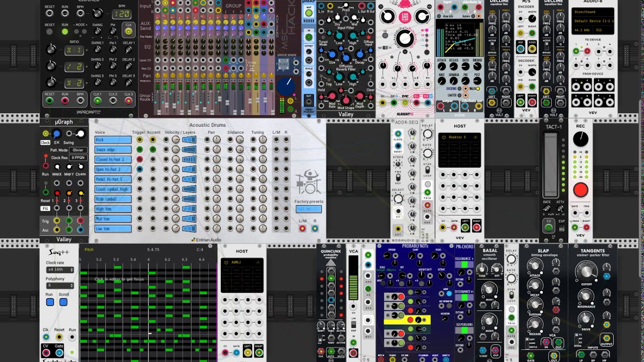Viewport: 644px width, 362px height.
Task: Click the Kick velocity knob in Acoustic Drums
Action: [x=176, y=140]
